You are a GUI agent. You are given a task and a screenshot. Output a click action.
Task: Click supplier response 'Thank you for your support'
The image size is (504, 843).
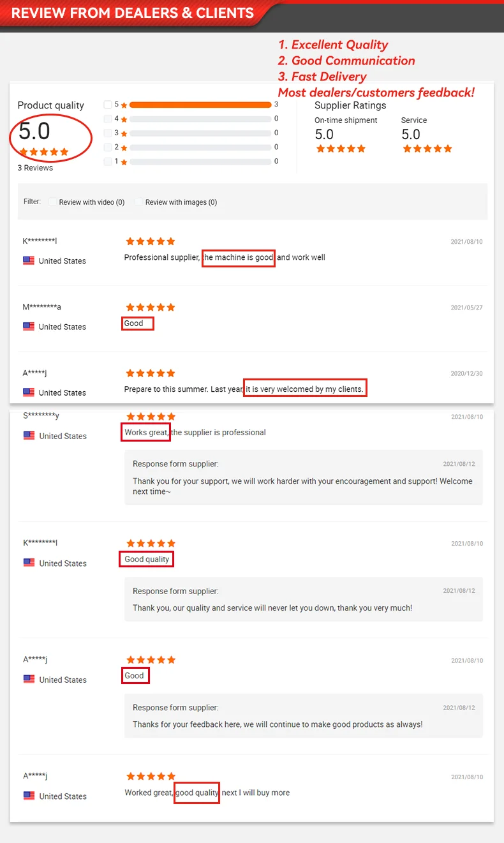coord(302,486)
